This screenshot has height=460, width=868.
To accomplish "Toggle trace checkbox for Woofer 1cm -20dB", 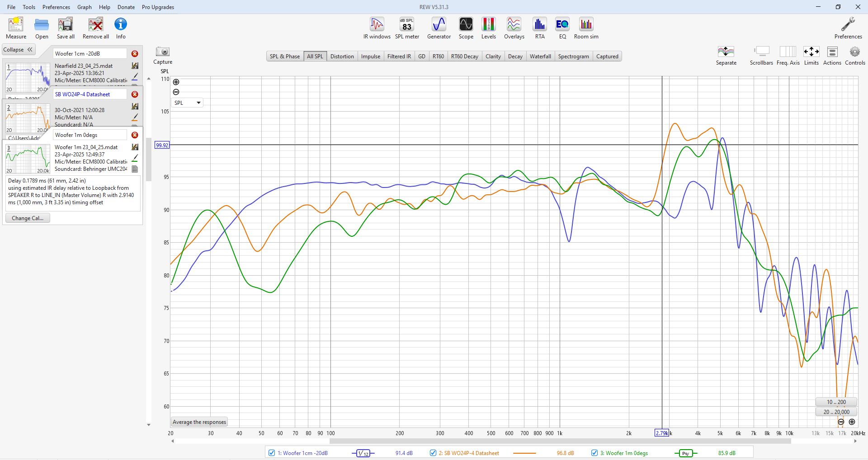I will [272, 453].
